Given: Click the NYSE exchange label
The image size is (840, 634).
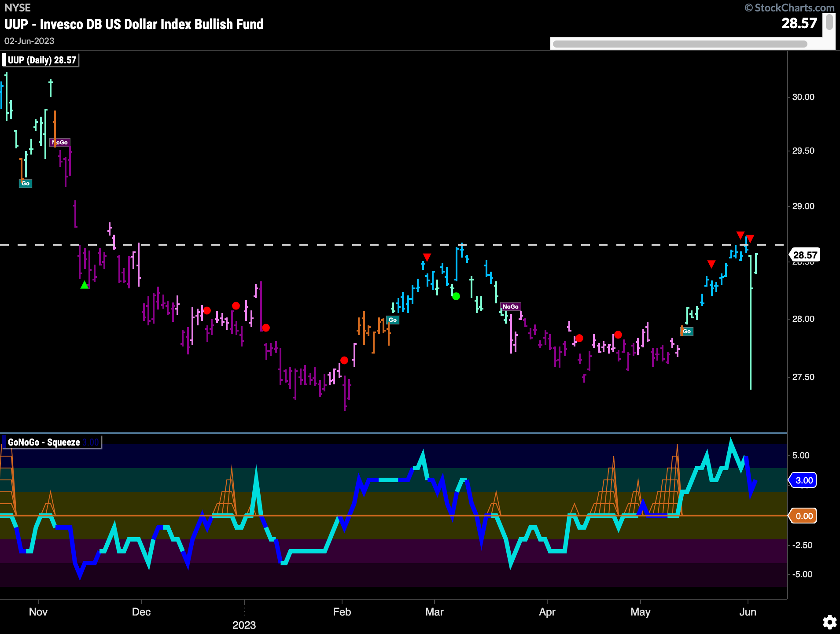Looking at the screenshot, I should coord(18,8).
